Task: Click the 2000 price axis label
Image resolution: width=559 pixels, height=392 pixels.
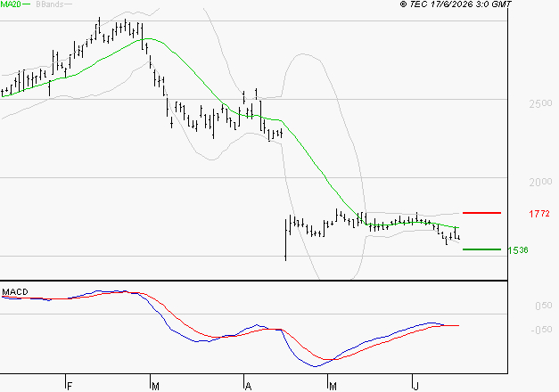Action: 540,182
